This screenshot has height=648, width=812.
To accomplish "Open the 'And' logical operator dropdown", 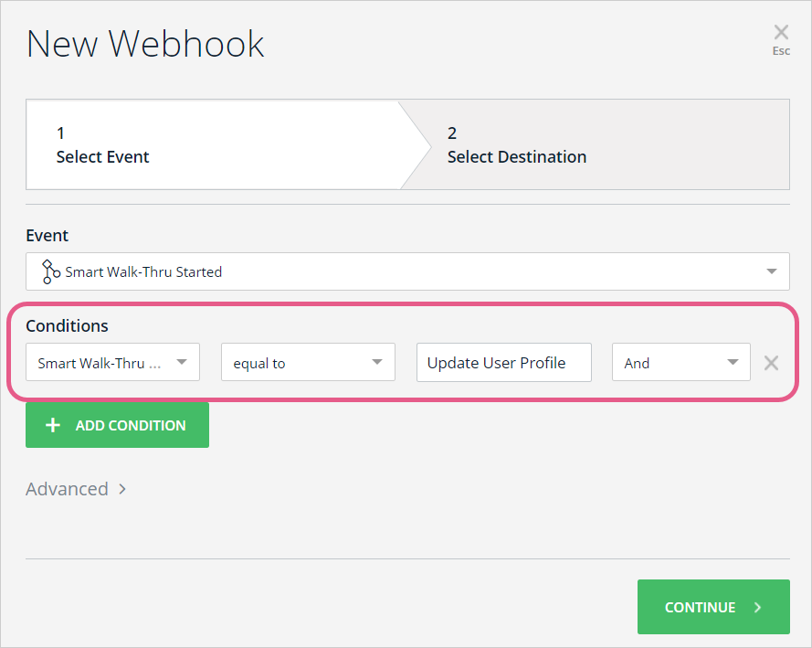I will pyautogui.click(x=681, y=362).
